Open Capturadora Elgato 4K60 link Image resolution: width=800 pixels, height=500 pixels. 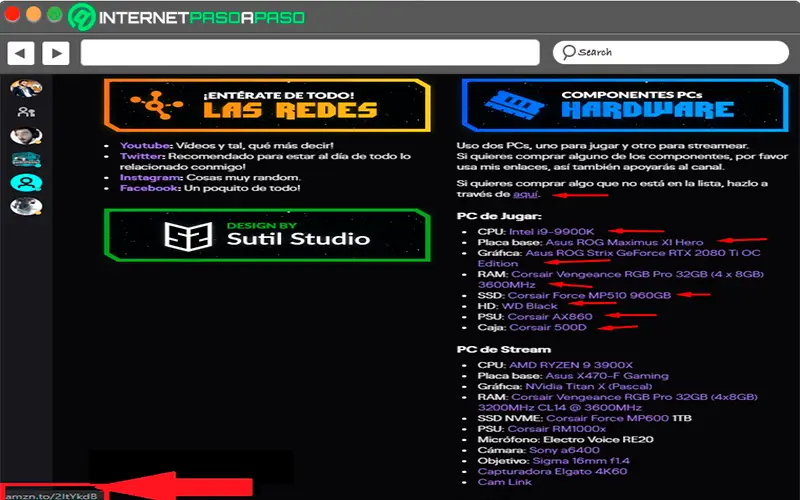553,472
